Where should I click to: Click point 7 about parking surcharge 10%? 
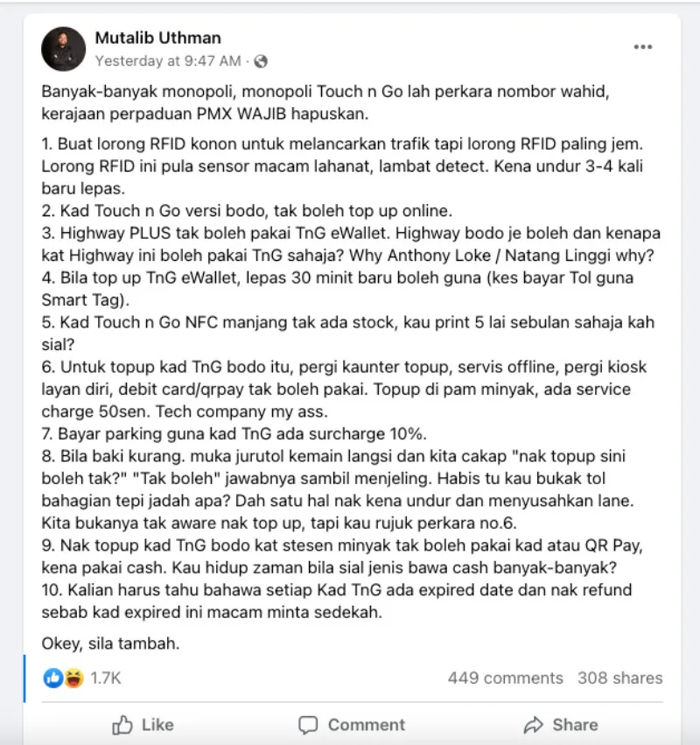tap(234, 434)
